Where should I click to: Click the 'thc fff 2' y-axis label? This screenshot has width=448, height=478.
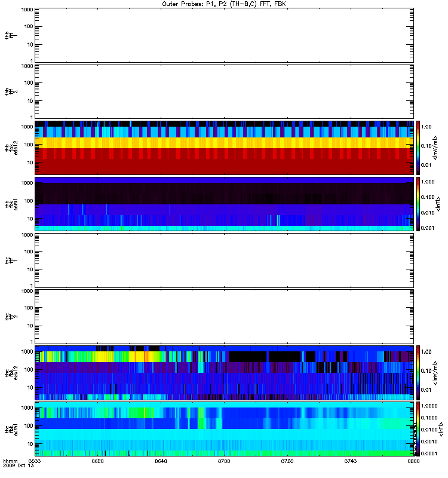(11, 317)
